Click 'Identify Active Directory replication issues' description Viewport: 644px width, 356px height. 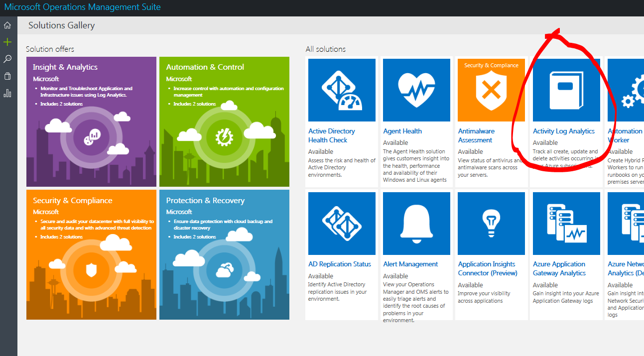[x=338, y=292]
